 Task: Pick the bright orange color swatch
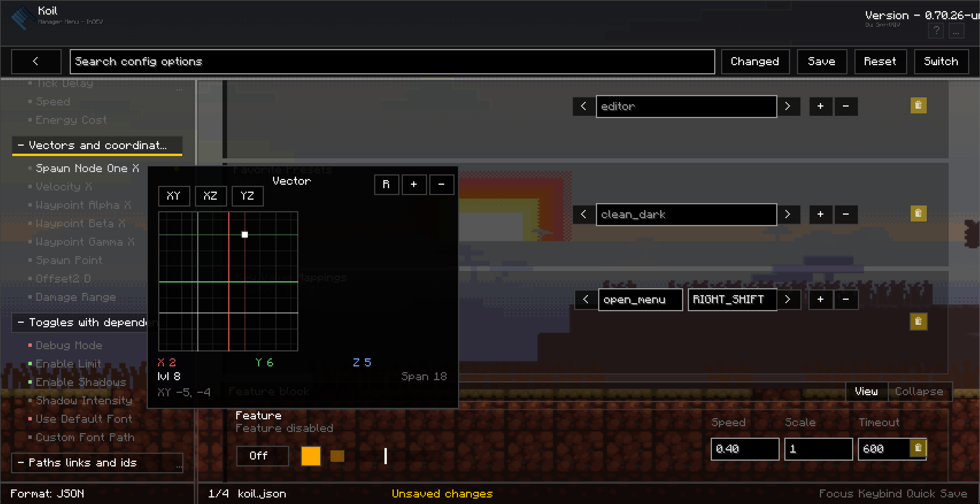click(x=311, y=456)
